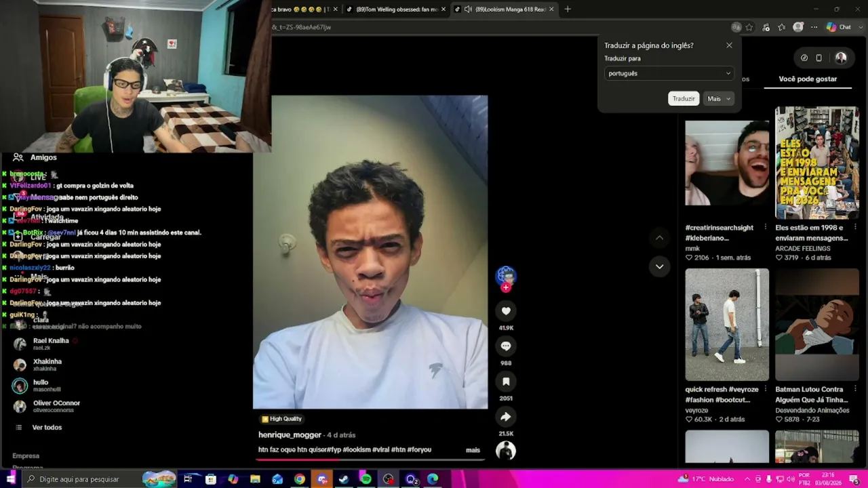Image resolution: width=868 pixels, height=488 pixels.
Task: Open more options for Eles estão em 1998 video
Action: click(855, 228)
